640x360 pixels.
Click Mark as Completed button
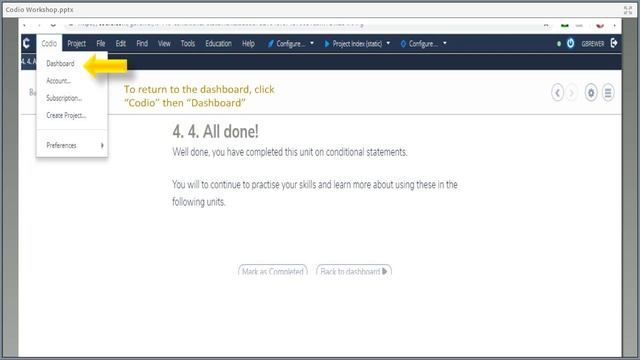pos(273,271)
